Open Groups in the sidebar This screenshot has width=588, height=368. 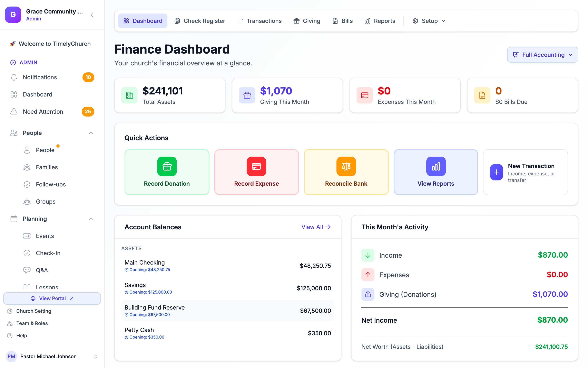click(46, 202)
